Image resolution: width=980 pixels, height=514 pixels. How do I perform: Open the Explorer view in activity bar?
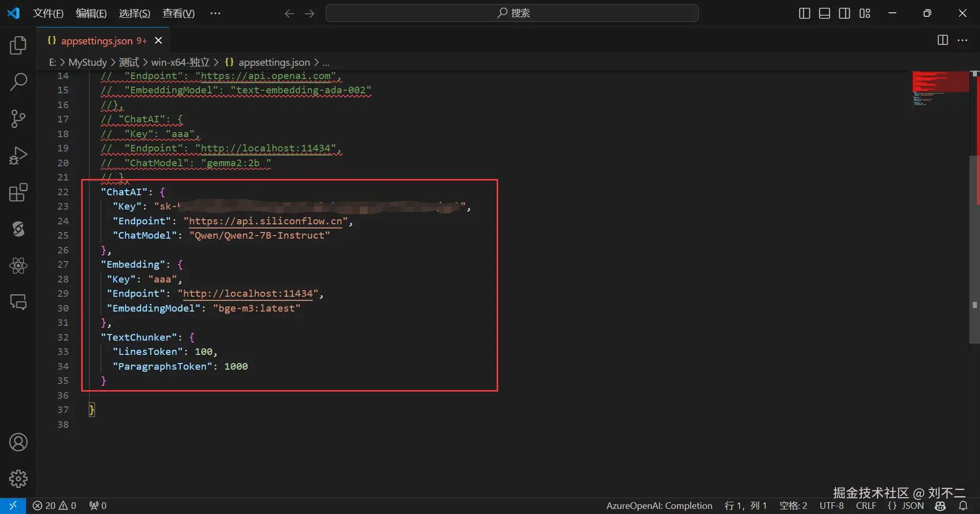coord(18,45)
